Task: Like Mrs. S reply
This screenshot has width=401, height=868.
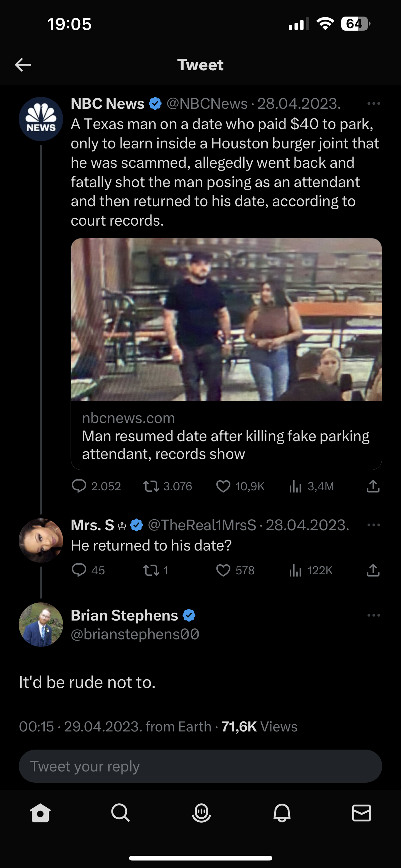Action: point(223,570)
